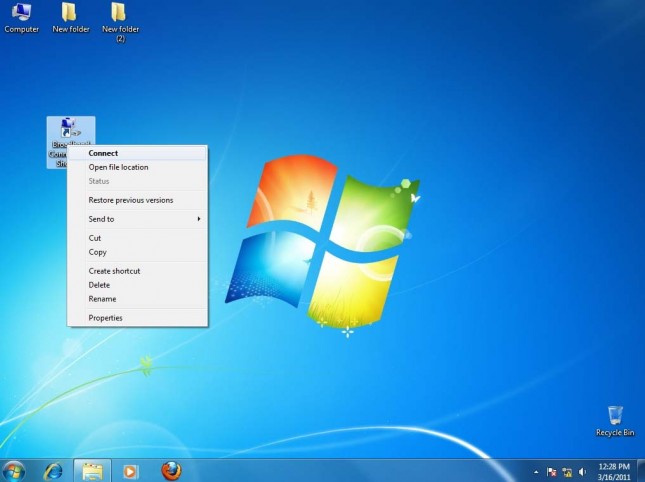Choose Connect in the context menu
The height and width of the screenshot is (482, 645).
(x=137, y=153)
